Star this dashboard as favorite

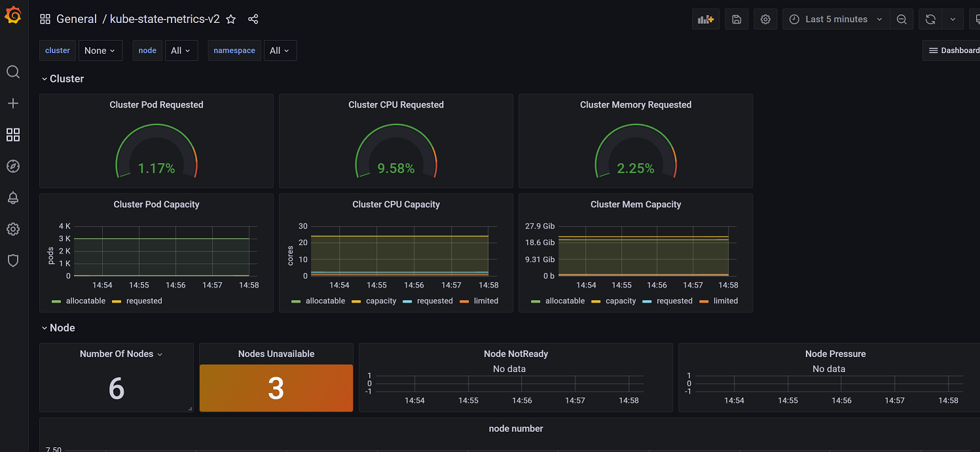coord(231,20)
